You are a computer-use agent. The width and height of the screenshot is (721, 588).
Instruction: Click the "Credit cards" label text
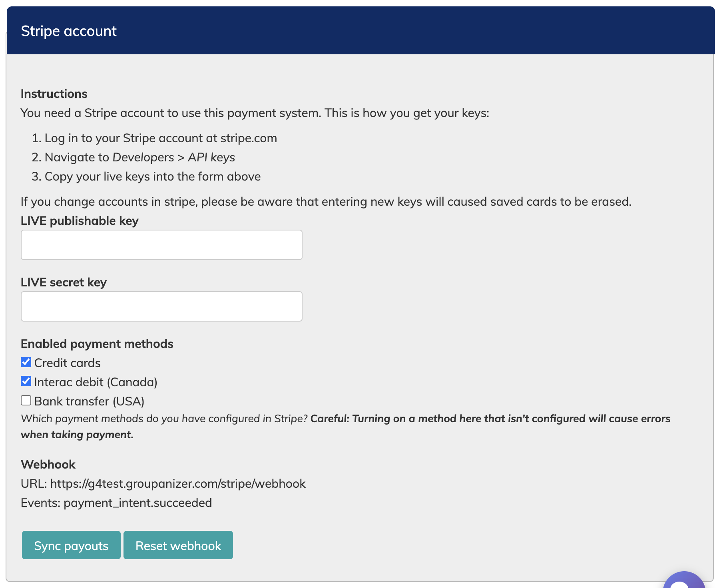pos(67,363)
